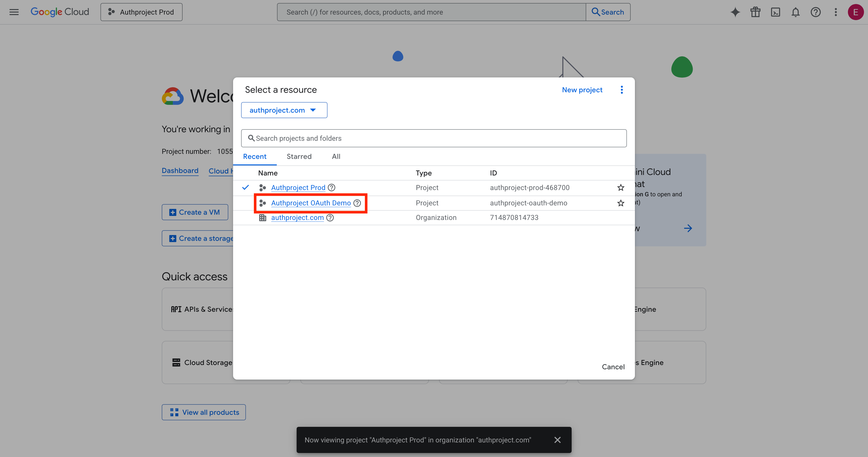Screen dimensions: 868x457
Task: Click ID text authproject-prod-468700
Action: click(529, 188)
